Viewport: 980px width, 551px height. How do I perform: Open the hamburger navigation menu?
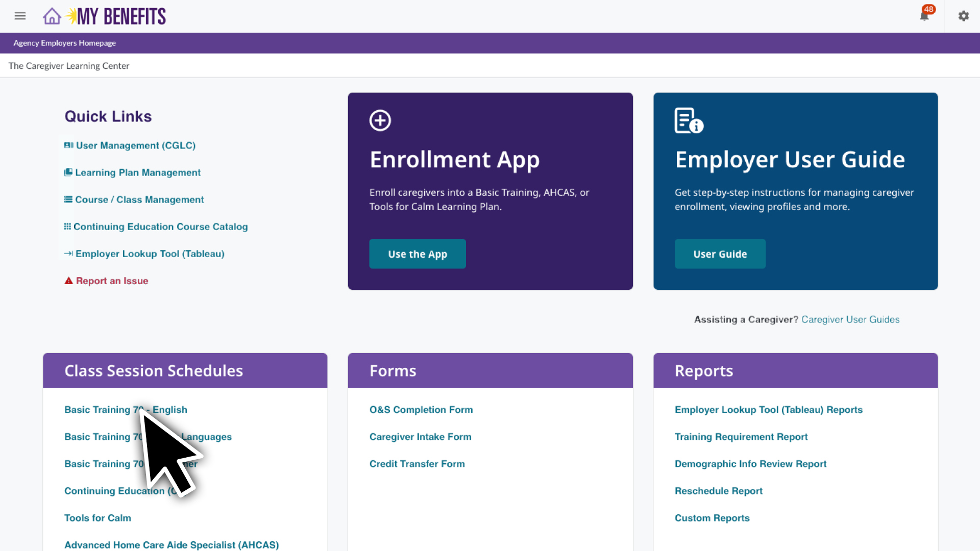click(20, 16)
